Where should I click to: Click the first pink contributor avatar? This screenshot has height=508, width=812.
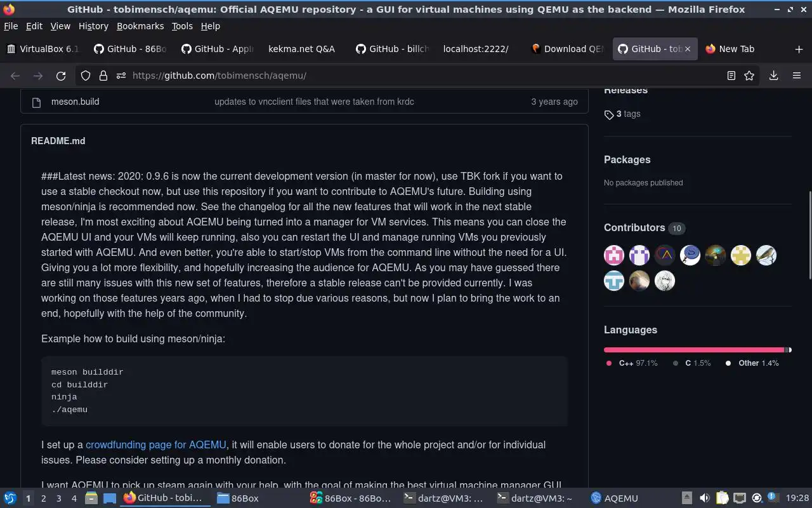614,255
